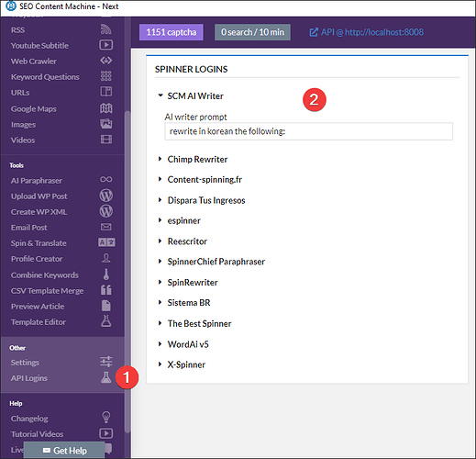The image size is (476, 459).
Task: Click the RSS feed icon
Action: tap(106, 29)
